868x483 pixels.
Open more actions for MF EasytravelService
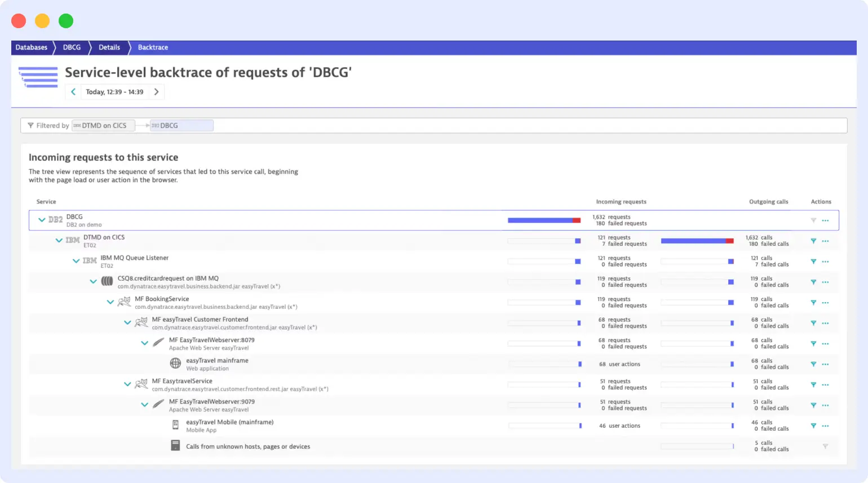[825, 385]
